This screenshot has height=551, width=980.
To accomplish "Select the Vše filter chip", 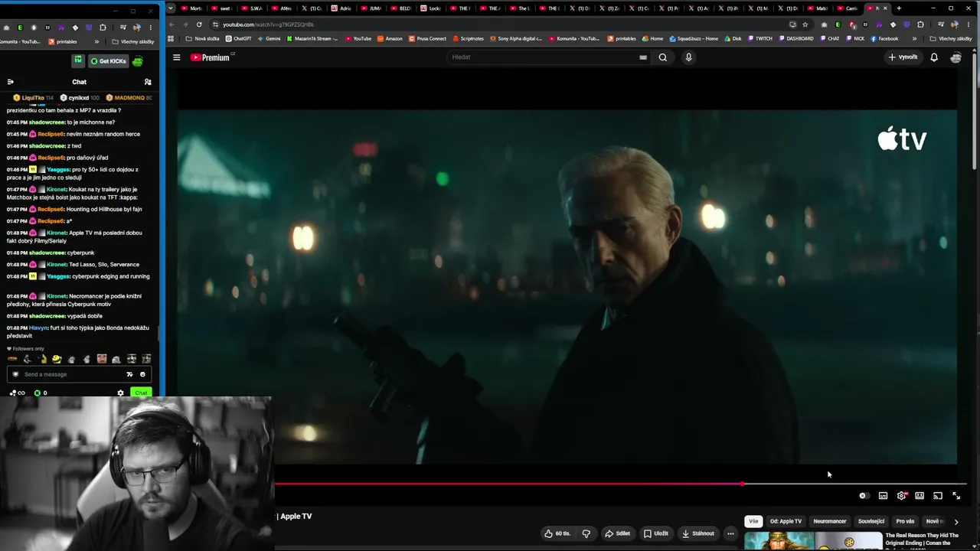I will click(753, 521).
